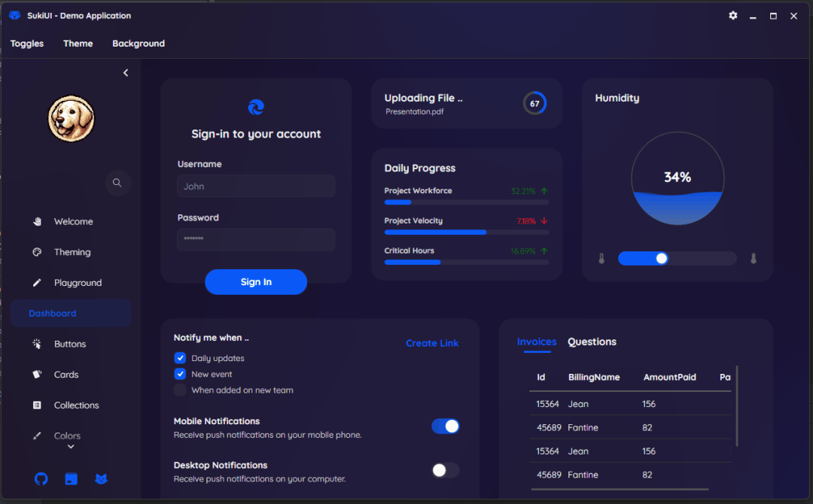
Task: Collapse the sidebar with the back chevron
Action: pos(126,73)
